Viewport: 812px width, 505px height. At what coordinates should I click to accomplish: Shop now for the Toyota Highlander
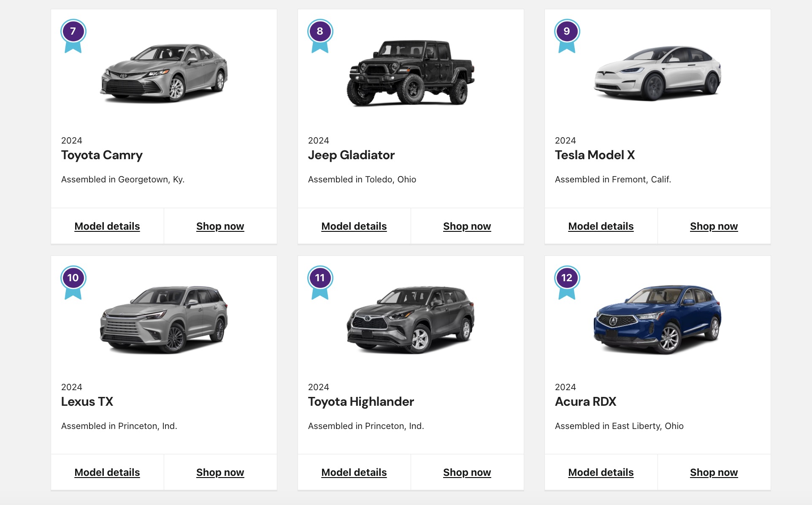pos(467,472)
